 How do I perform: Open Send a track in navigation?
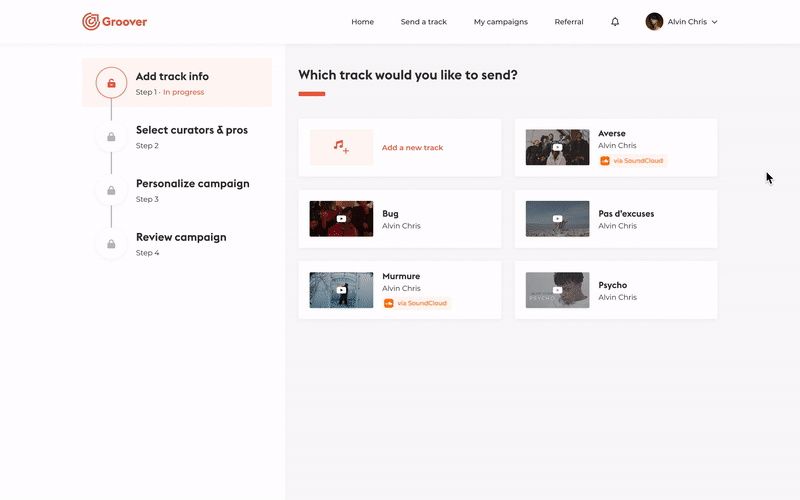tap(424, 22)
